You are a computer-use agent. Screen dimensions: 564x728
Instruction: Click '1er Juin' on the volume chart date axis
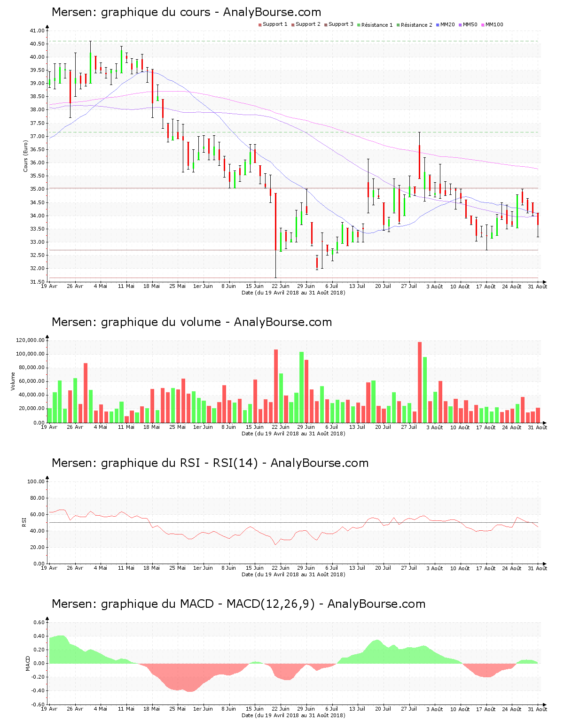[x=203, y=427]
